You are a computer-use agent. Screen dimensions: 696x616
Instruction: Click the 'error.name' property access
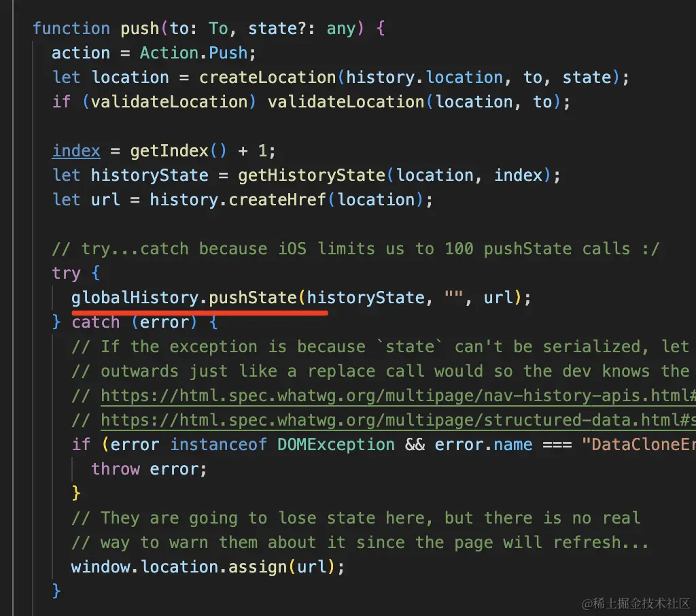483,444
